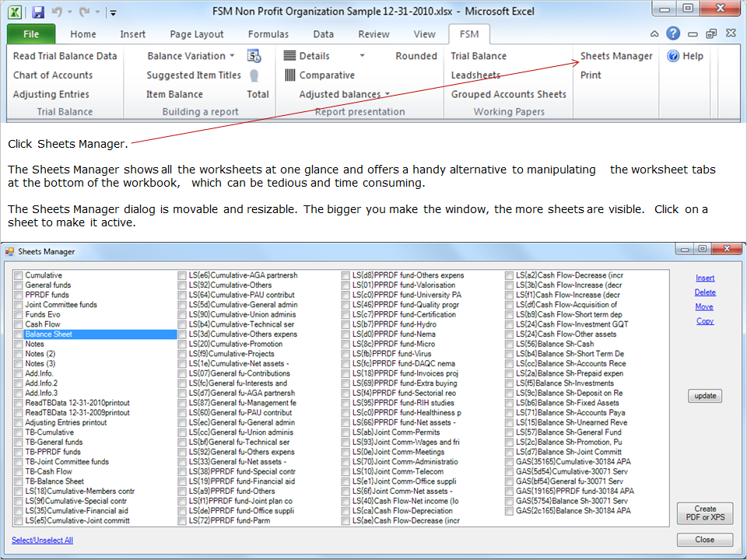This screenshot has width=747, height=560.
Task: Close the workbook window with ribbon X icon
Action: click(731, 33)
